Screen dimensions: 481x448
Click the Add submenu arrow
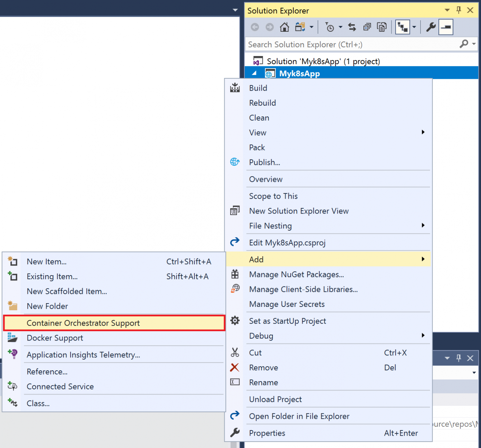[x=423, y=259]
